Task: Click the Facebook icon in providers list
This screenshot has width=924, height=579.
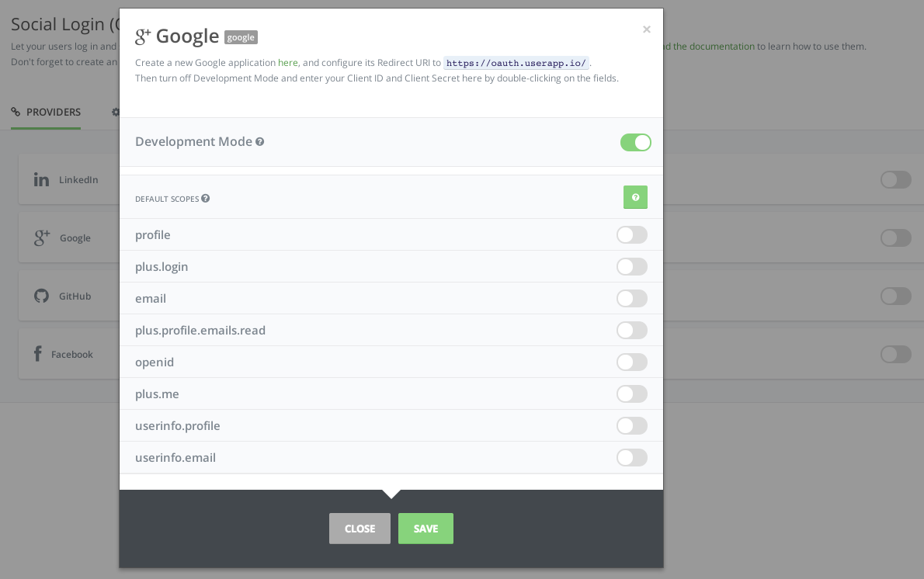Action: tap(38, 354)
